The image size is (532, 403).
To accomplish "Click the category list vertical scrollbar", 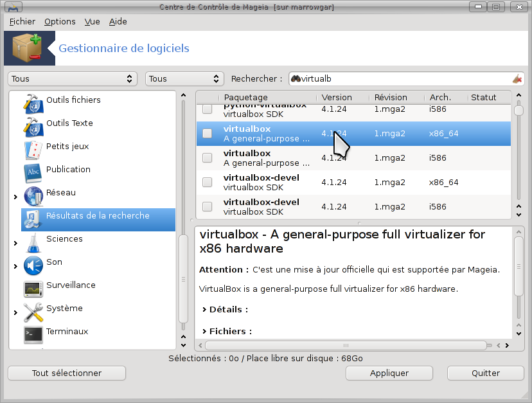I will 183,279.
